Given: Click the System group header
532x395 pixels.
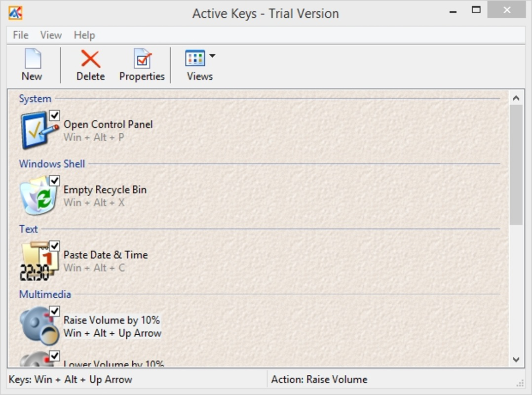Looking at the screenshot, I should point(35,99).
